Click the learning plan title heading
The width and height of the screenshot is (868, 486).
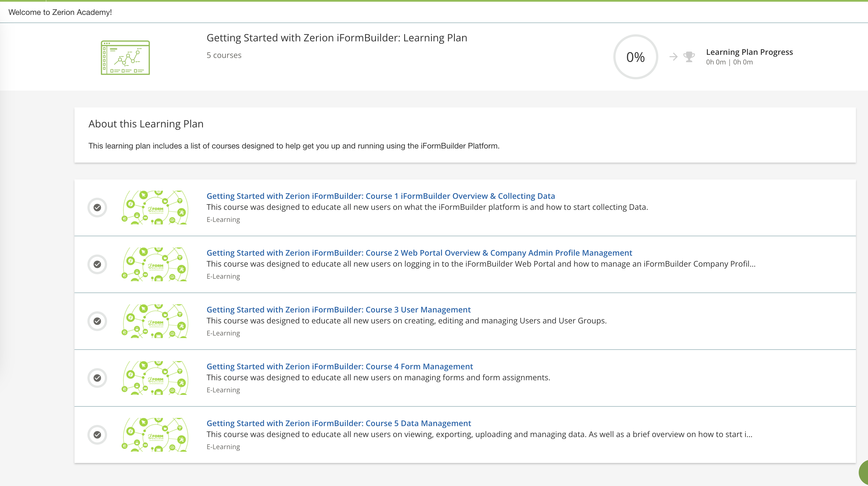click(x=337, y=38)
